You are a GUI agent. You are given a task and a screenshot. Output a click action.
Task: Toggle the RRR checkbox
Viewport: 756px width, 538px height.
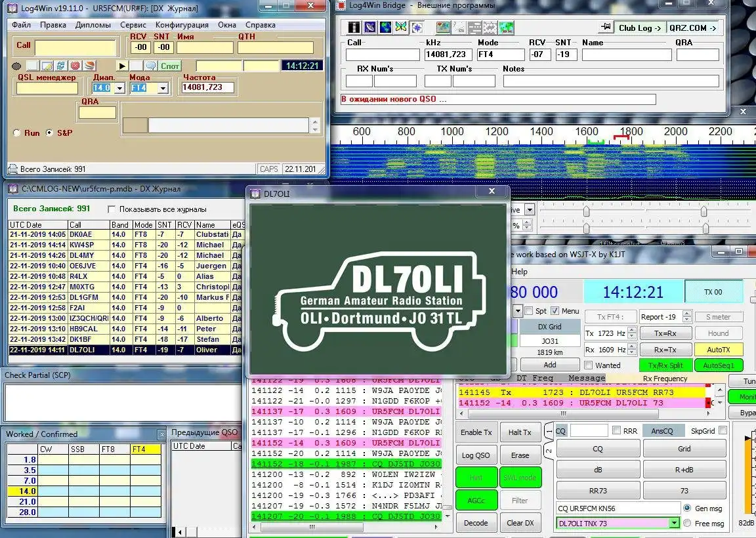coord(616,430)
